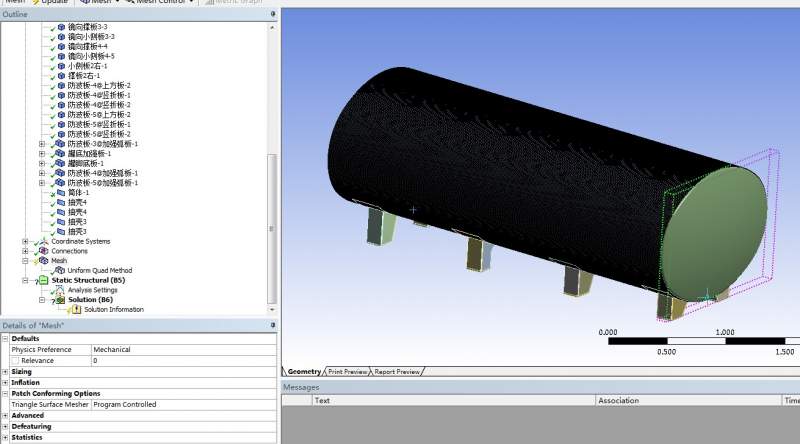800x444 pixels.
Task: Click the body icon beside 防波板-4@上方板-2
Action: (x=61, y=85)
